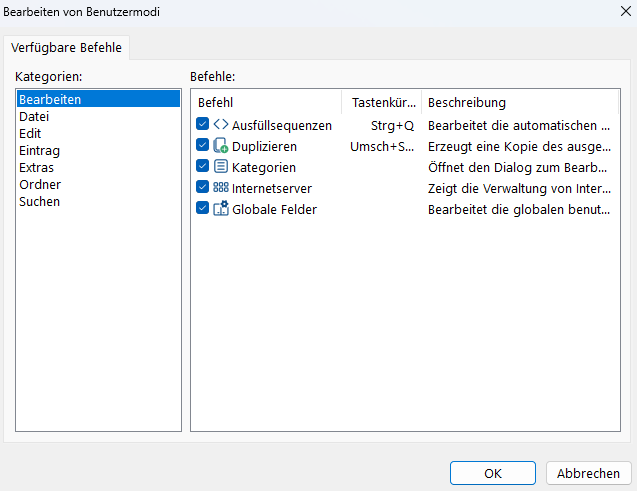637x491 pixels.
Task: Click the Internetserver icon
Action: tap(221, 187)
